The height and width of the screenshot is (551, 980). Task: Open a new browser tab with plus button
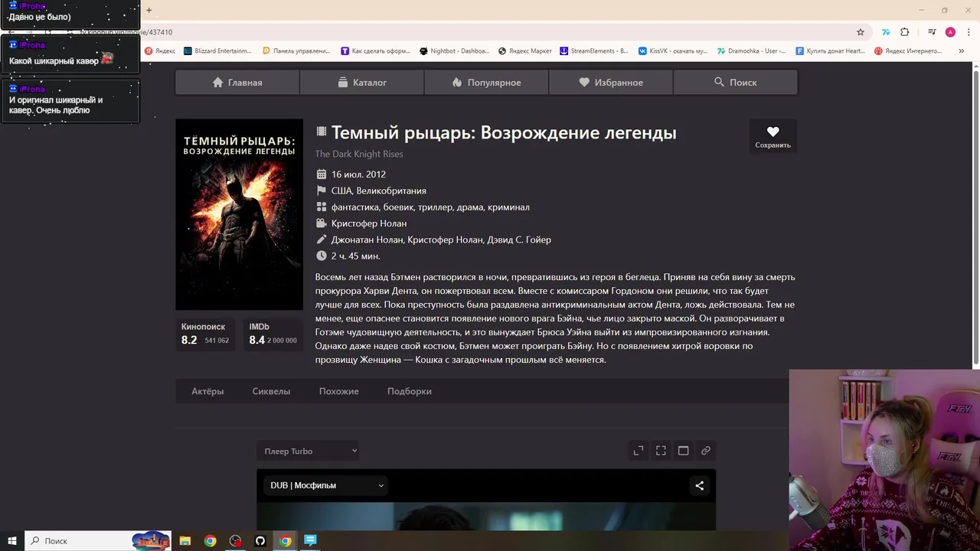click(149, 10)
